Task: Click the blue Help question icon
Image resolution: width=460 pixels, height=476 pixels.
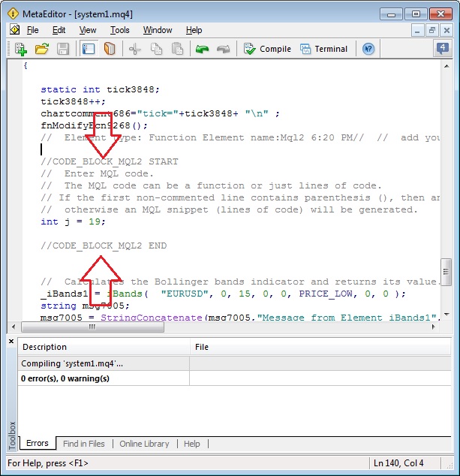Action: [368, 49]
